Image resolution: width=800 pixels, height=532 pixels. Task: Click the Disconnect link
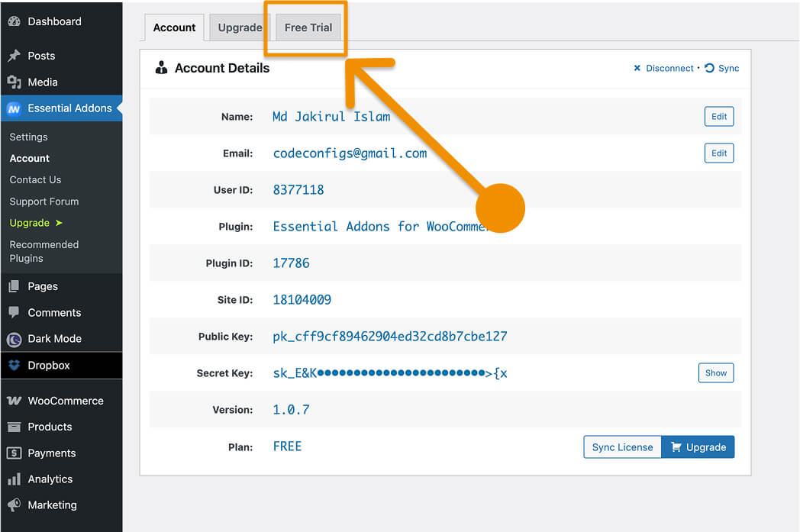click(x=669, y=69)
